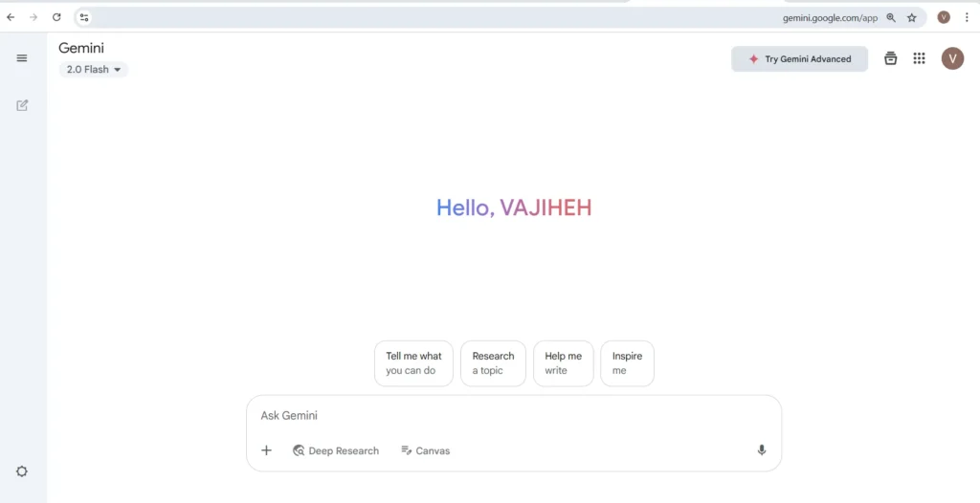
Task: Open Chrome three-dot menu
Action: tap(967, 17)
